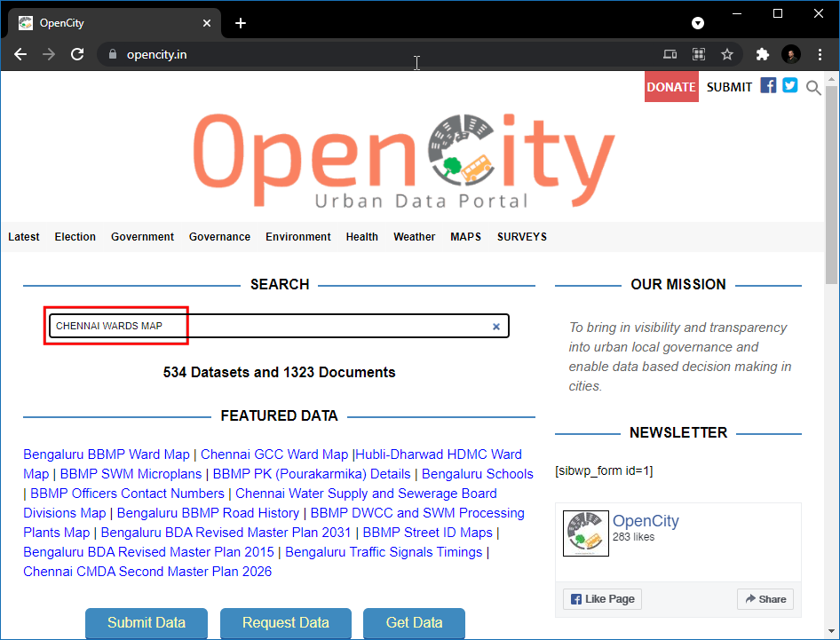Click the send to your devices icon
The height and width of the screenshot is (640, 840).
pyautogui.click(x=670, y=54)
